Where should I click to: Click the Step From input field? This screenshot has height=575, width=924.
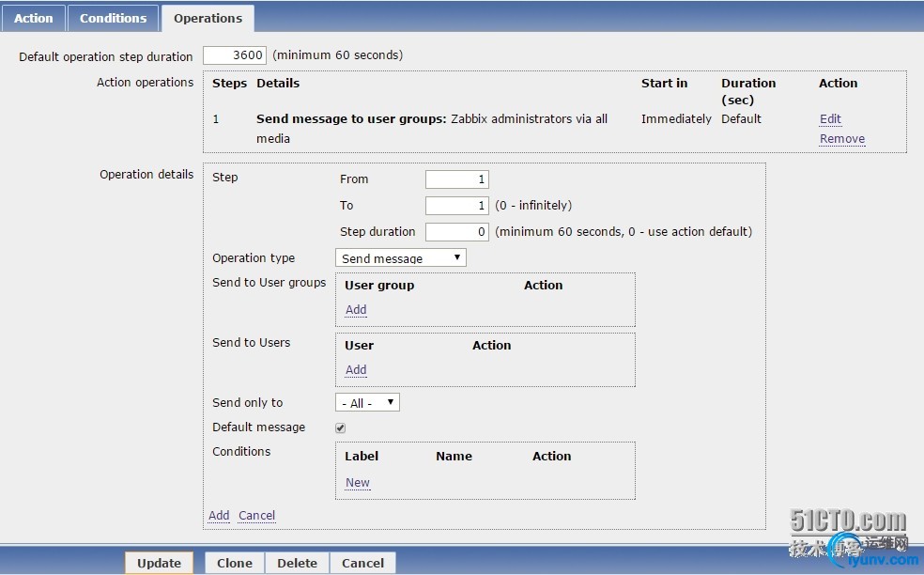click(x=457, y=179)
